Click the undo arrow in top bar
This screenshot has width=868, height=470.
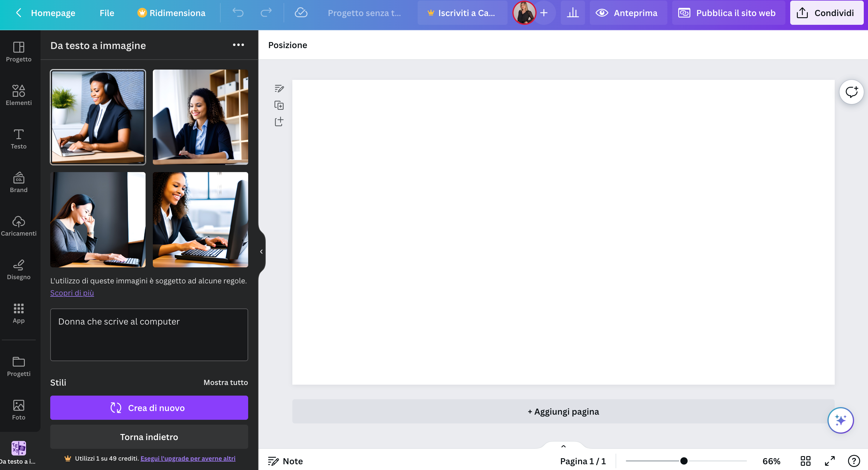(238, 13)
